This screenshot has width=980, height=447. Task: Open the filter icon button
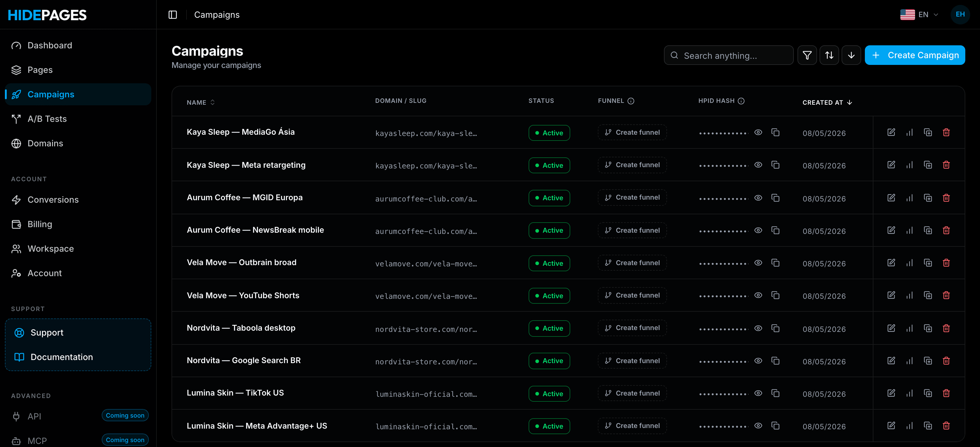tap(807, 55)
